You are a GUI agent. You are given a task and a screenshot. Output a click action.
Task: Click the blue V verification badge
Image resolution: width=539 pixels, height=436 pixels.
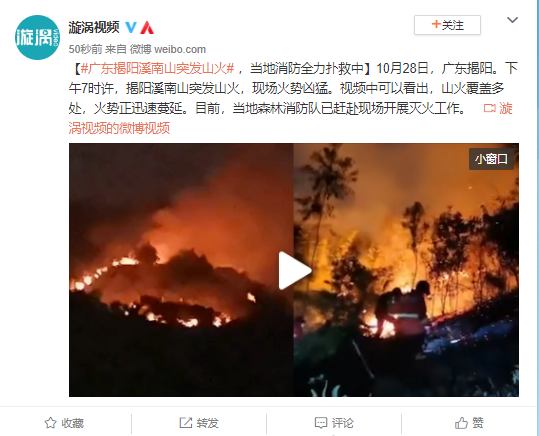tap(131, 27)
